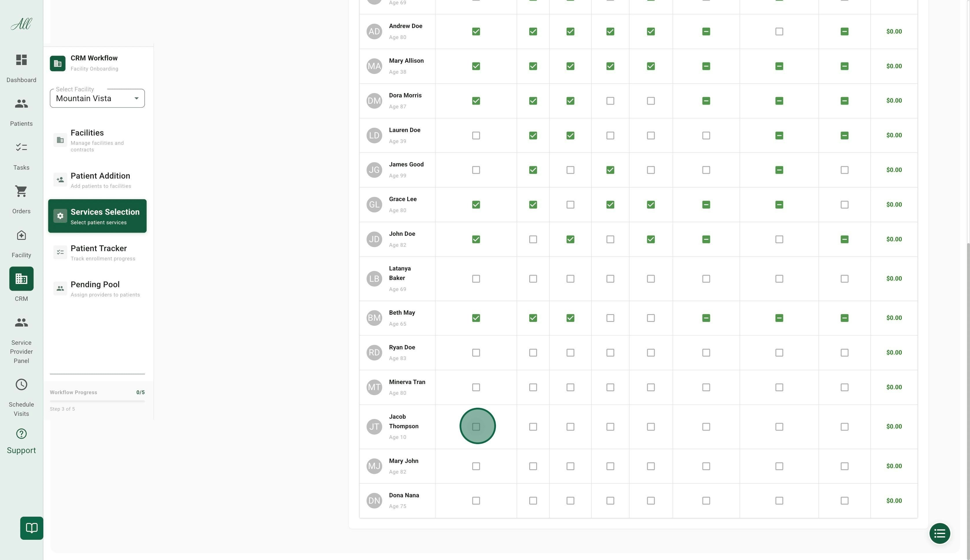Click the Workflow Progress bar
970x560 pixels.
[x=97, y=401]
